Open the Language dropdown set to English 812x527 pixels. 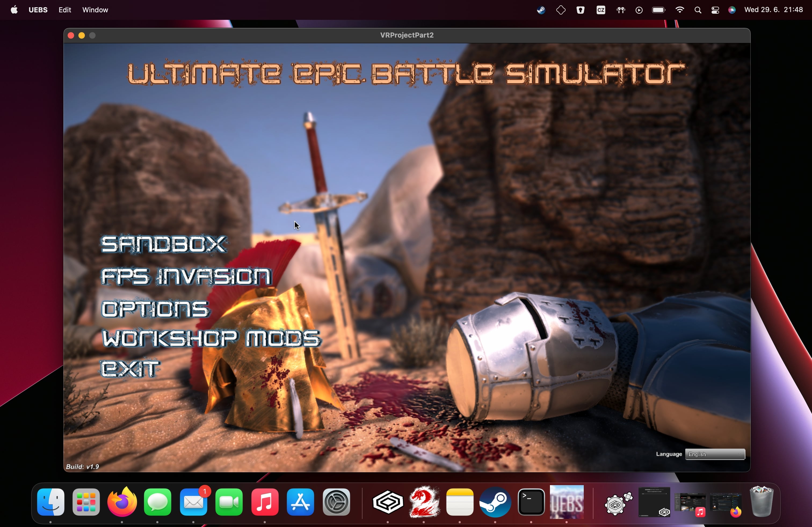pyautogui.click(x=715, y=454)
